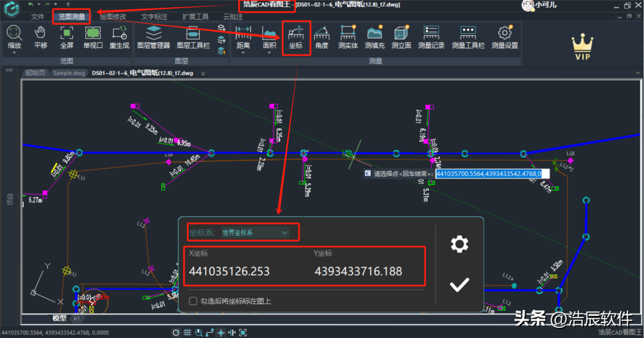This screenshot has width=644, height=338.
Task: Click the X坐标 value 441035126.253
Action: [x=229, y=271]
